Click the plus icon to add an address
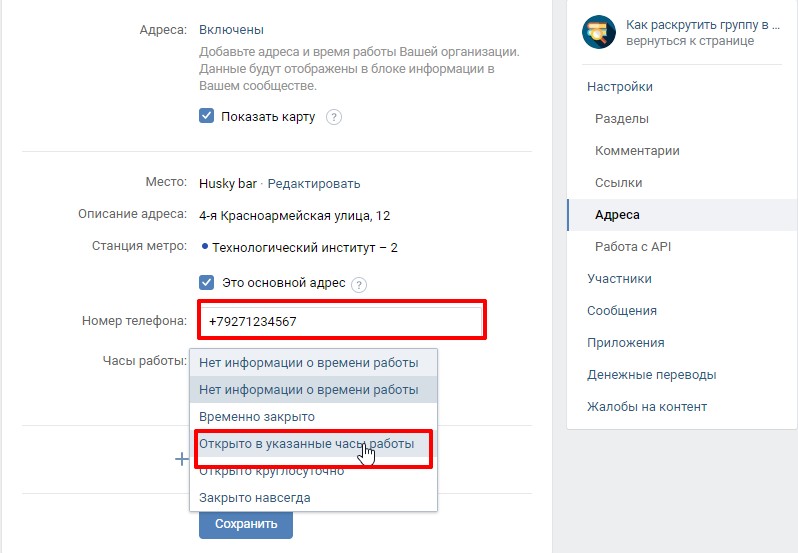 pos(182,459)
